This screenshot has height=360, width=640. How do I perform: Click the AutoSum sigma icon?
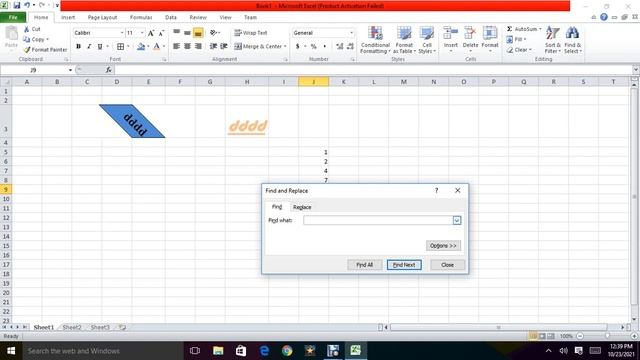(509, 29)
